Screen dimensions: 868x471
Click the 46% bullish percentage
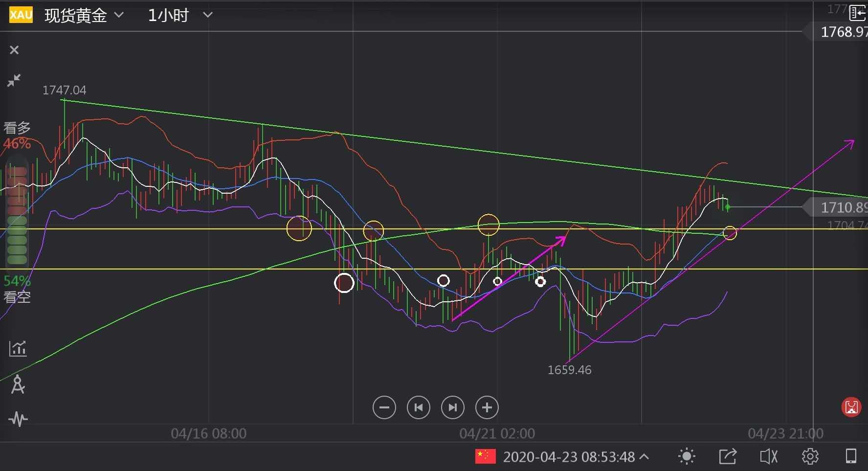[x=17, y=144]
